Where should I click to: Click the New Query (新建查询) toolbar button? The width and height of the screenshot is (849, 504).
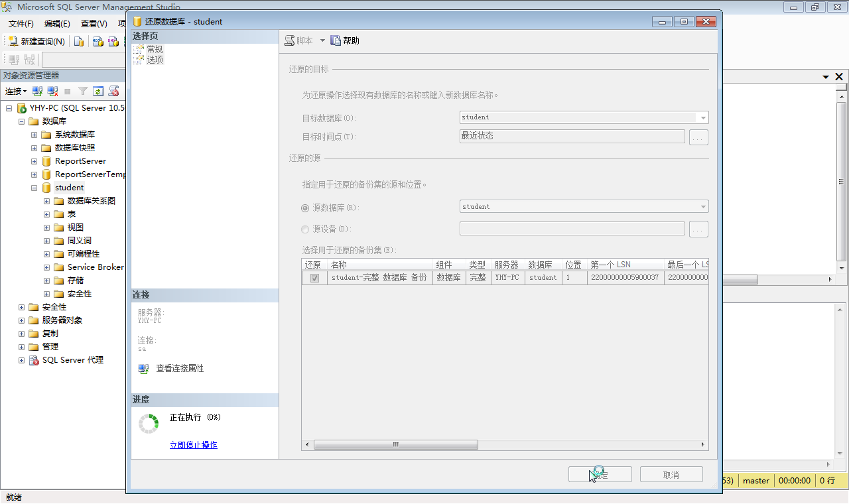click(x=36, y=41)
